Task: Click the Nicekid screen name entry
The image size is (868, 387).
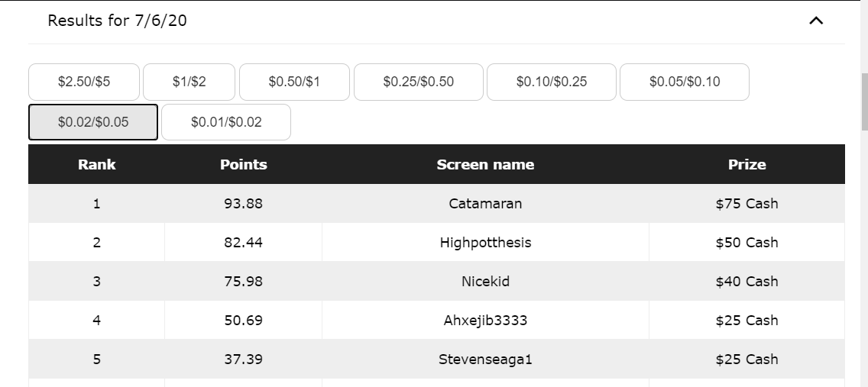Action: click(x=485, y=282)
